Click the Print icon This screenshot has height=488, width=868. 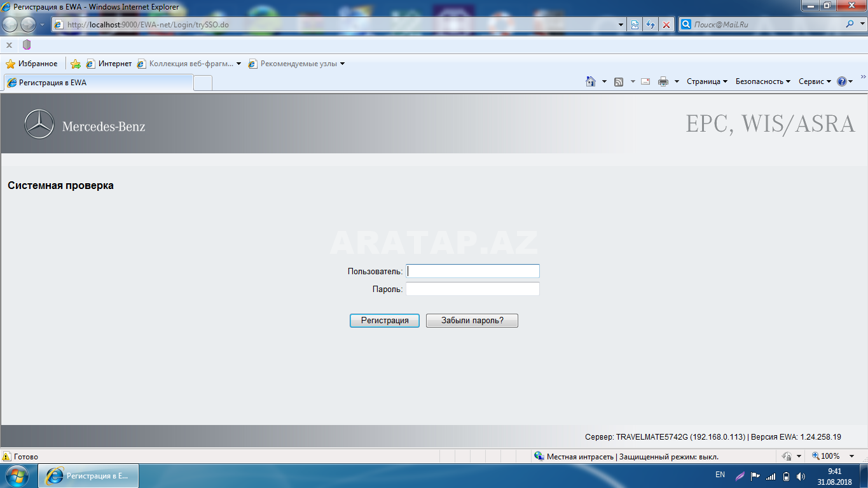coord(663,81)
